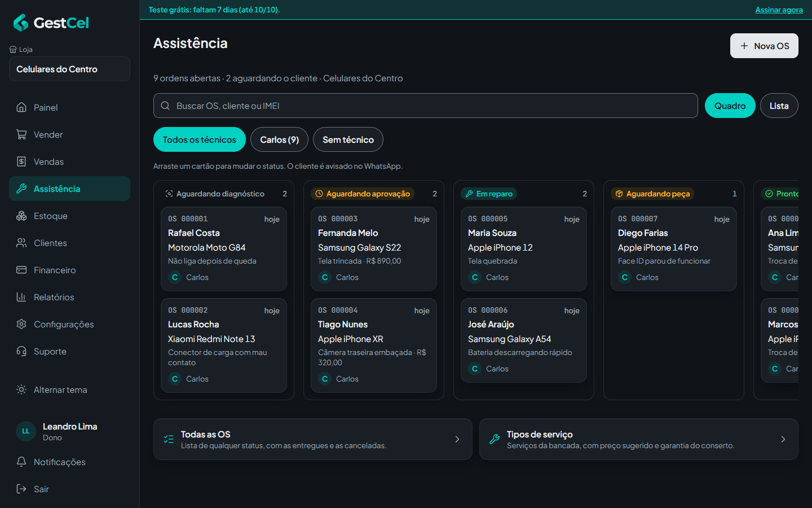Click the Financeiro card icon
812x508 pixels.
pyautogui.click(x=21, y=270)
